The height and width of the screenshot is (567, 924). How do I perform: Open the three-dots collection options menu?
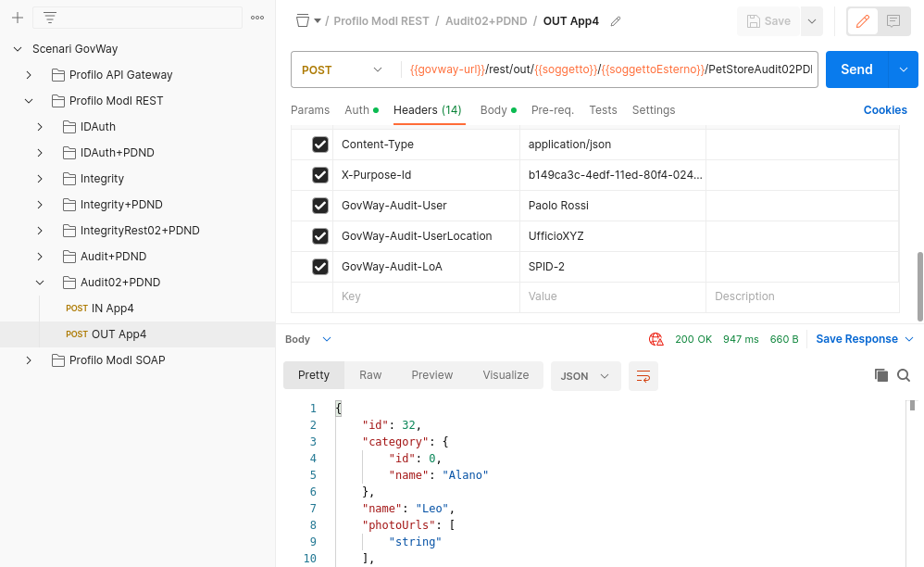pos(257,18)
